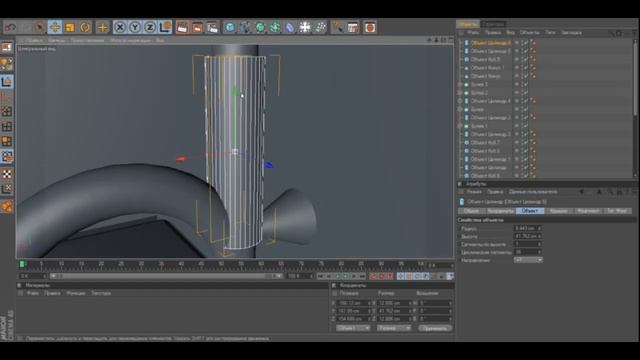Screen dimensions: 640x360
Task: Click the Undo arrow icon
Action: click(x=11, y=27)
